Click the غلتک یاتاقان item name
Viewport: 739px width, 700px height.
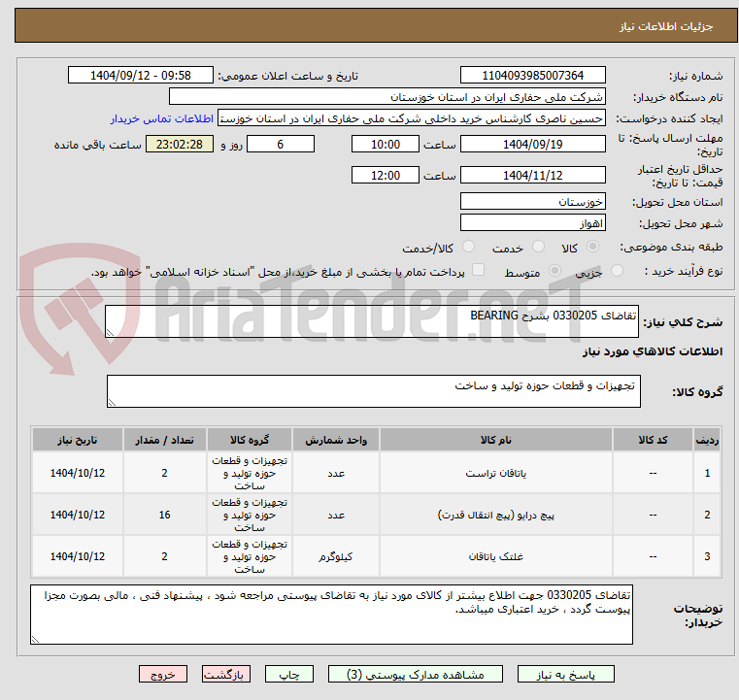click(x=496, y=557)
